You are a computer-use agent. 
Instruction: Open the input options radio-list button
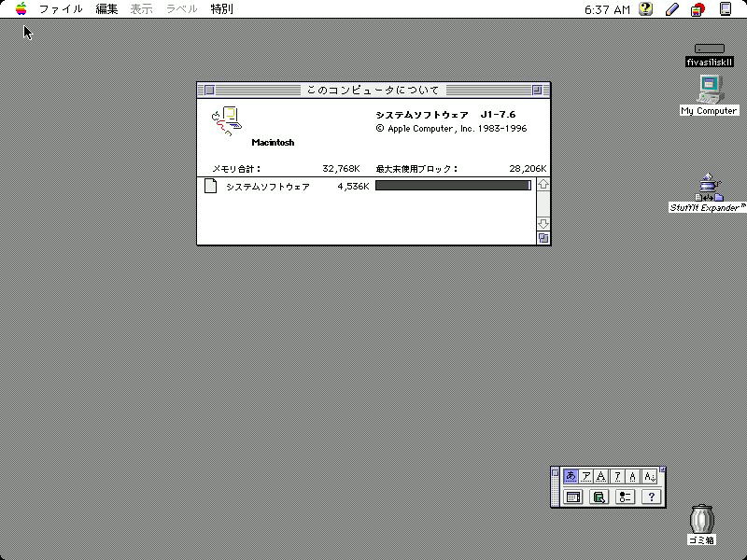pos(625,497)
